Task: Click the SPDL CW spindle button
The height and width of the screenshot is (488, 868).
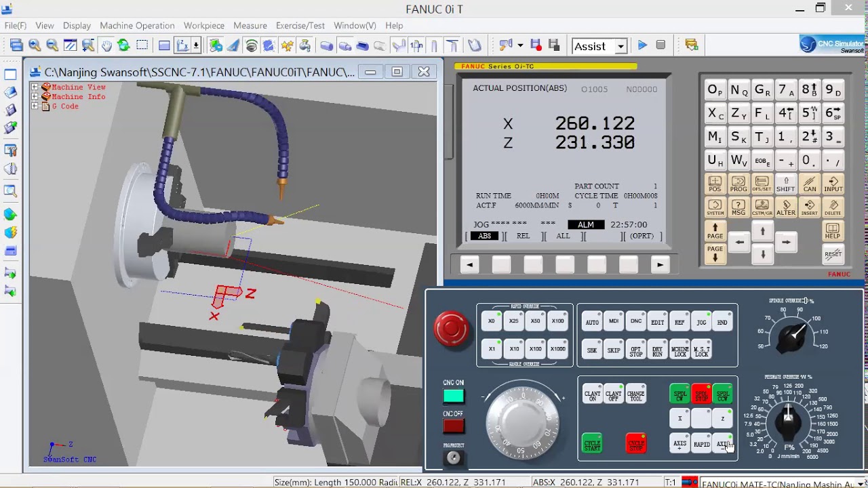Action: (679, 394)
